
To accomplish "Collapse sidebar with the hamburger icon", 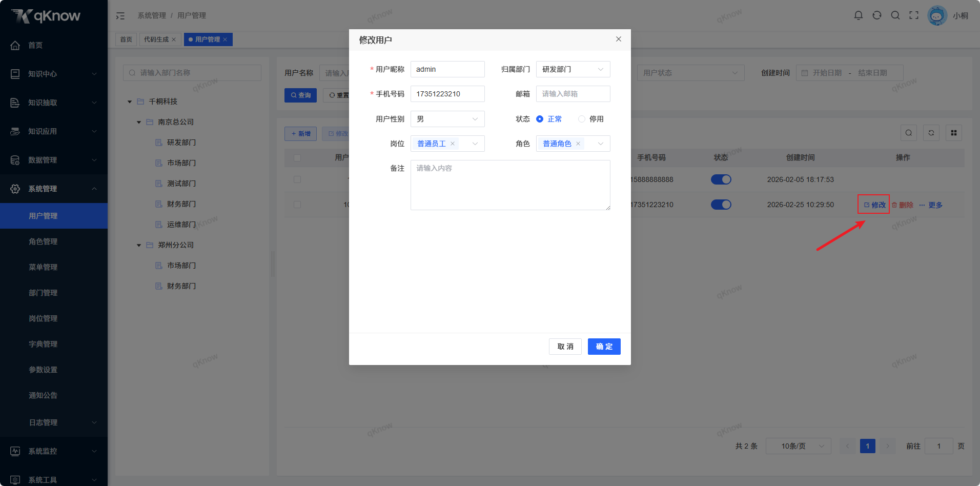I will point(120,16).
